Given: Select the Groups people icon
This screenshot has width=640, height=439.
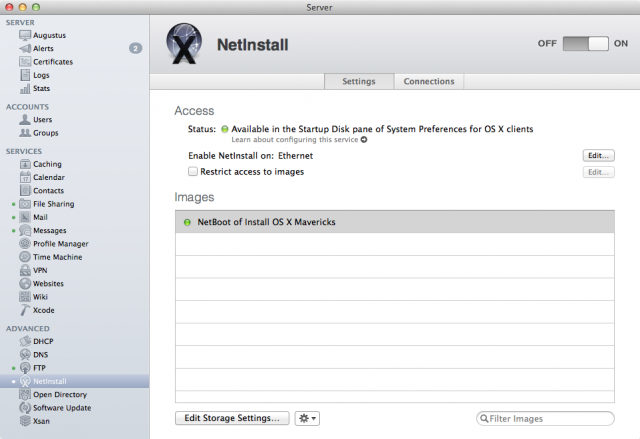Looking at the screenshot, I should point(25,133).
